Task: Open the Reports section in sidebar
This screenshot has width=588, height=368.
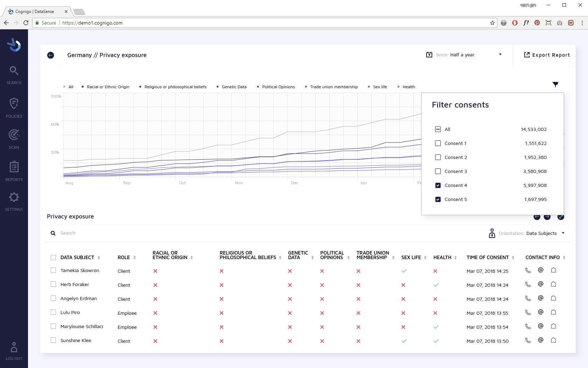Action: click(x=14, y=171)
